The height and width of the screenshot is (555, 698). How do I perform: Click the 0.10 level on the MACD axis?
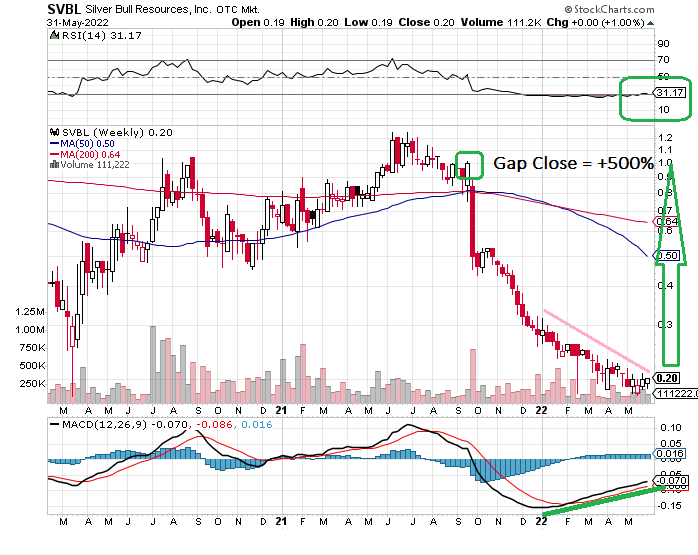click(671, 428)
